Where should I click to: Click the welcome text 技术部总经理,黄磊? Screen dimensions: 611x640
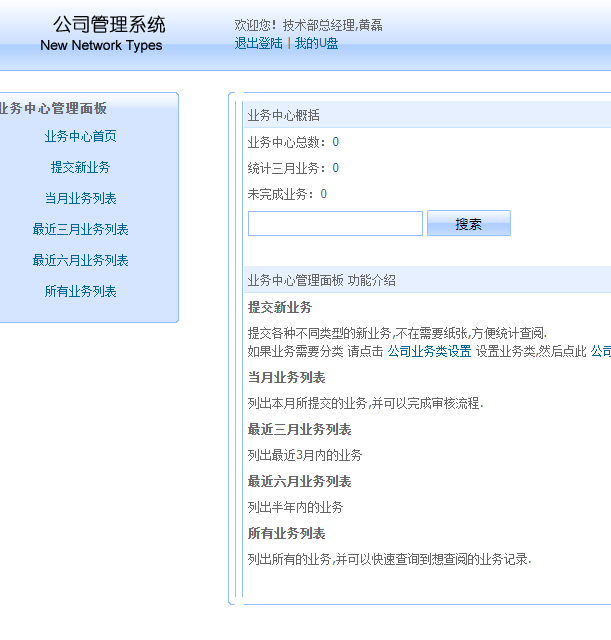pos(333,25)
